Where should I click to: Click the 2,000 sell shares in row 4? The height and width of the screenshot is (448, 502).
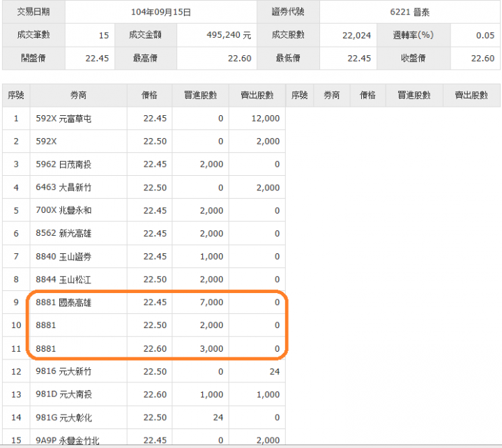click(268, 188)
